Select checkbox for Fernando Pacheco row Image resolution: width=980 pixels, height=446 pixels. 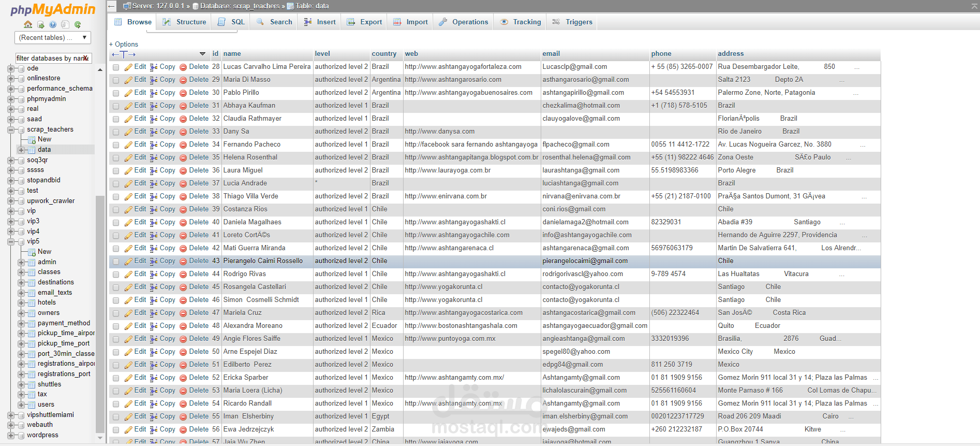(x=116, y=145)
